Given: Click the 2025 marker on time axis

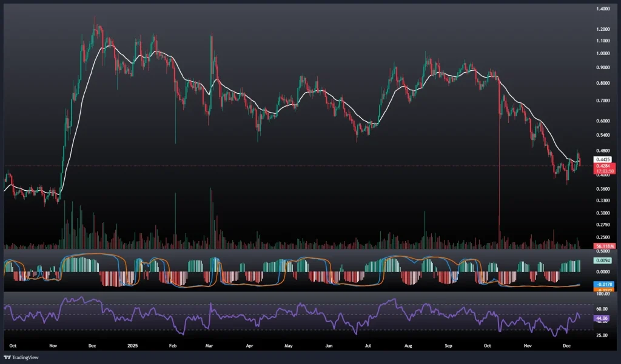Looking at the screenshot, I should click(x=132, y=345).
